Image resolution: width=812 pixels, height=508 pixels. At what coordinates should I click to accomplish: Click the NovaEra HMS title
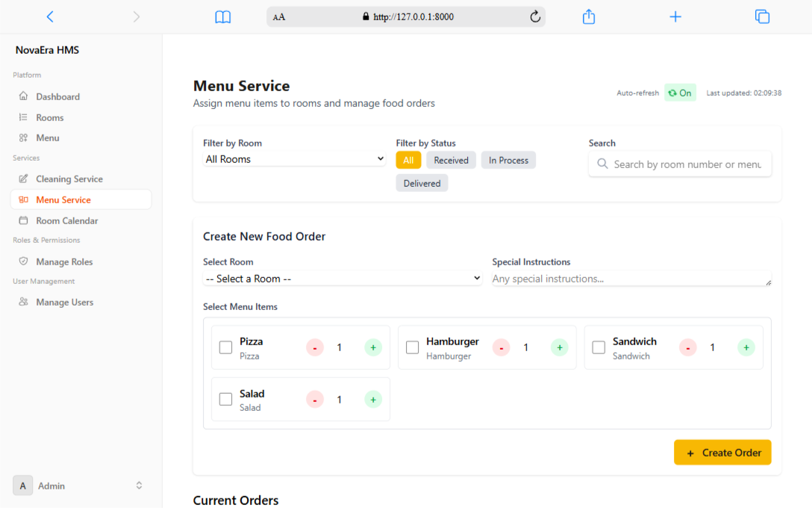47,50
